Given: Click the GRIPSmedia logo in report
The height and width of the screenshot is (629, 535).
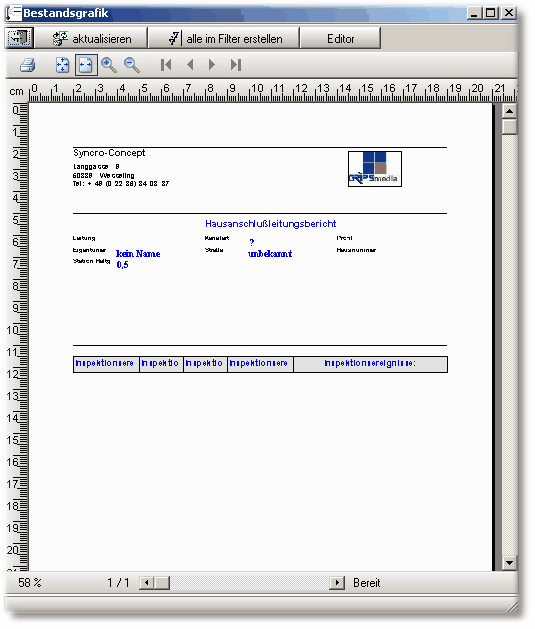Looking at the screenshot, I should (x=375, y=169).
